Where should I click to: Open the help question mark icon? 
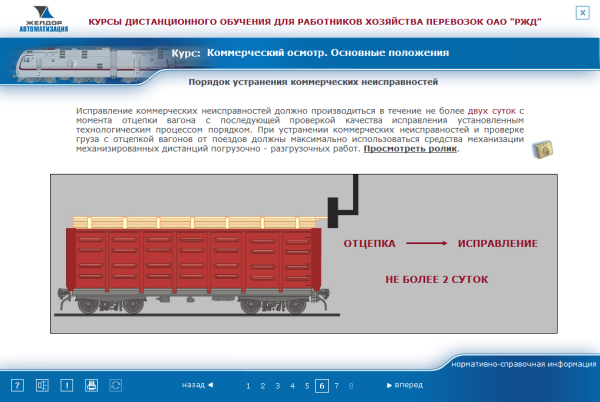(17, 385)
